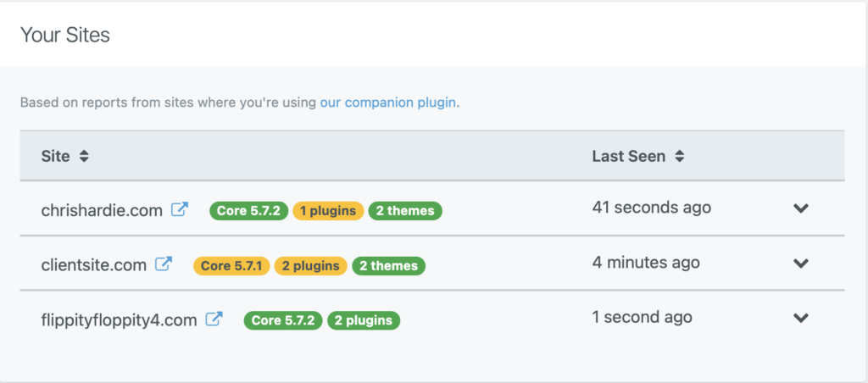Click the Site column header
This screenshot has width=868, height=383.
pyautogui.click(x=55, y=157)
